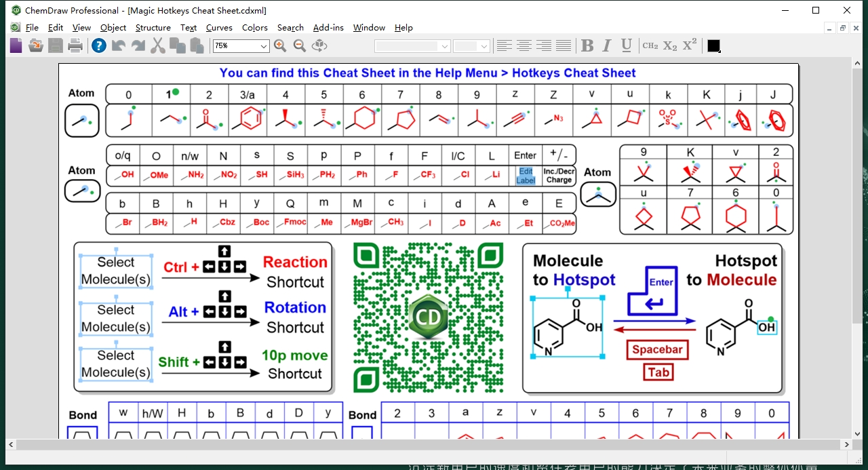The height and width of the screenshot is (470, 868).
Task: Toggle underline formatting
Action: (625, 45)
